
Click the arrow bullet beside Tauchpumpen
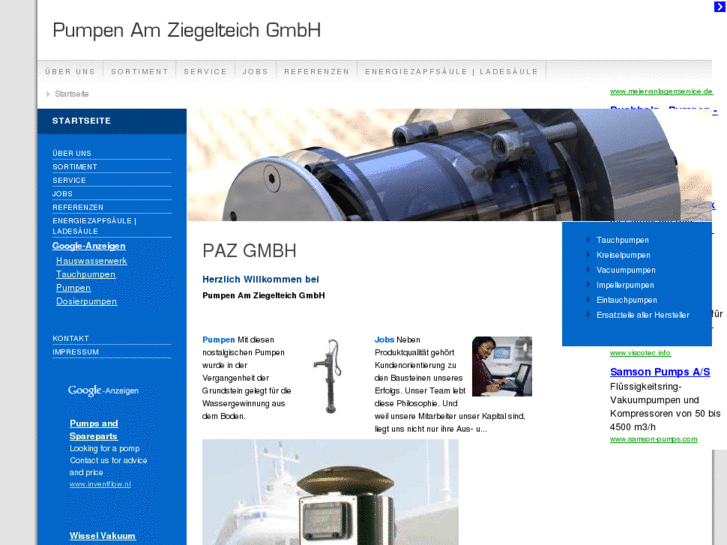point(588,240)
